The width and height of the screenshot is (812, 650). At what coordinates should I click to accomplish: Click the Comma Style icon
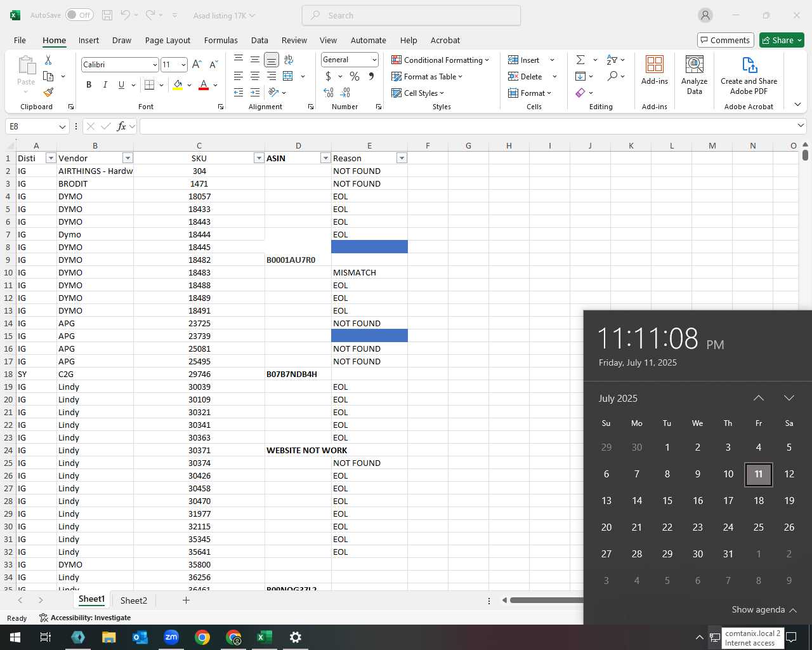click(x=371, y=76)
